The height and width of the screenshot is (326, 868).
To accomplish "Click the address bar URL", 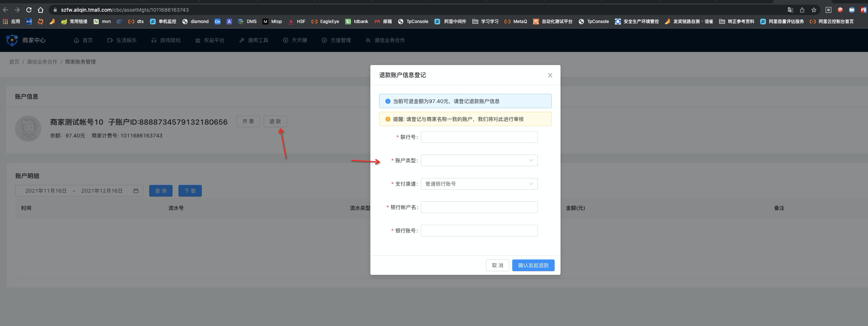I will (125, 10).
